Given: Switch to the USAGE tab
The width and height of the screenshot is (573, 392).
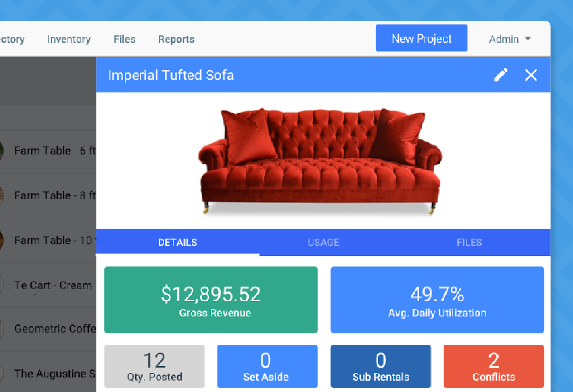Looking at the screenshot, I should click(x=323, y=242).
